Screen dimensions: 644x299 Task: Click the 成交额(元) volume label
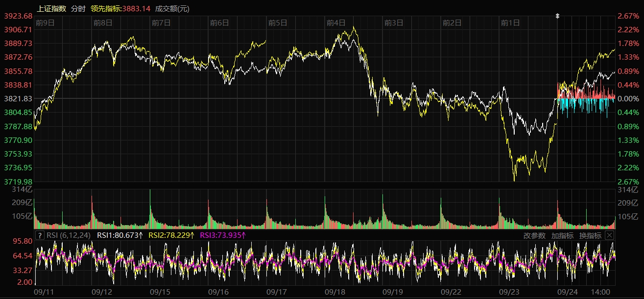point(172,8)
